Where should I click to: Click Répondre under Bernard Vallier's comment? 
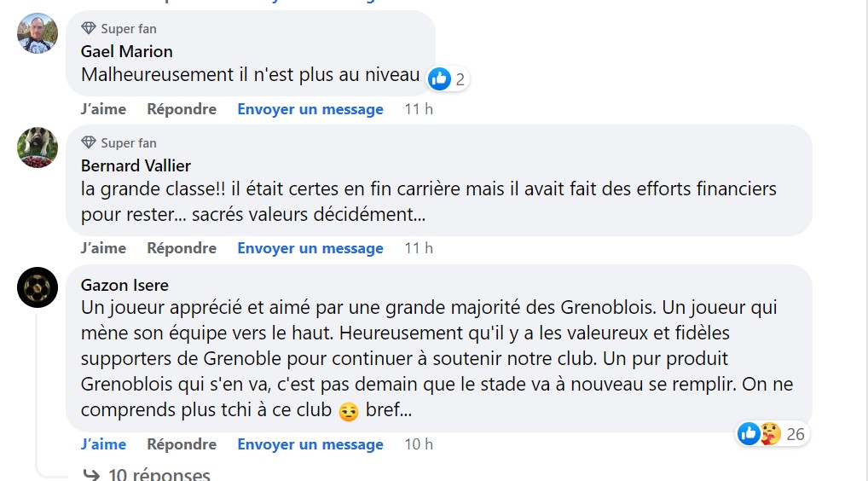click(182, 248)
